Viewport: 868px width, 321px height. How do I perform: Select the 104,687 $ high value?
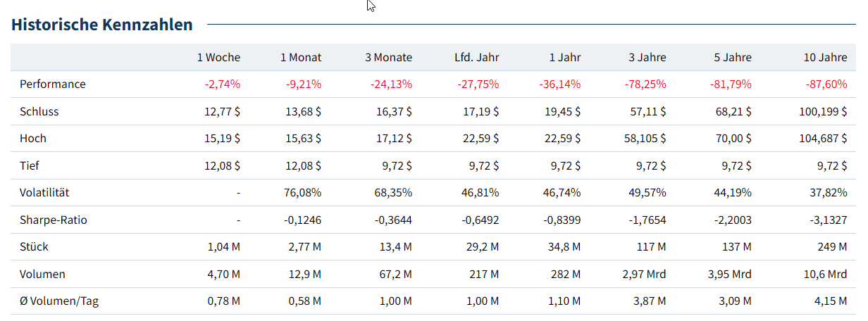click(x=821, y=139)
